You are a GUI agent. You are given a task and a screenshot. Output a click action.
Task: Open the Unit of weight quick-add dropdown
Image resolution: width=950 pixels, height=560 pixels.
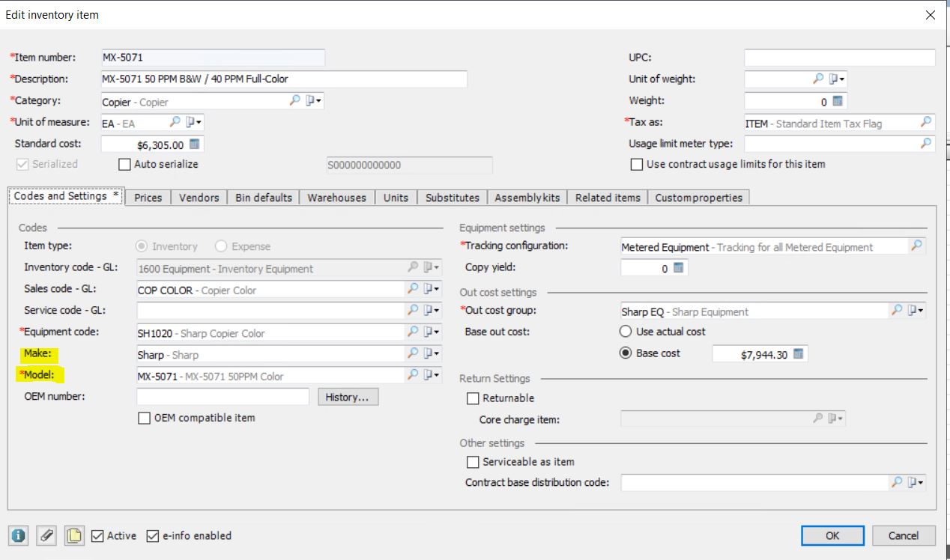pos(838,79)
